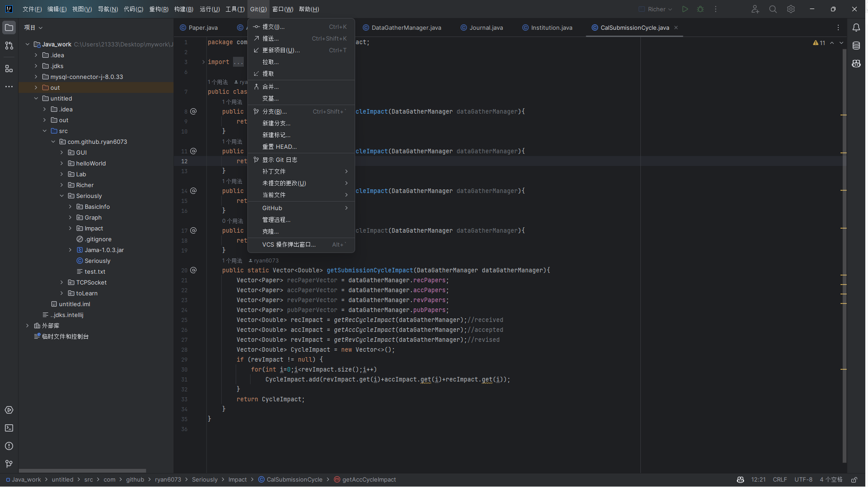This screenshot has width=868, height=487.
Task: Switch to the Journal.java tab
Action: 482,28
